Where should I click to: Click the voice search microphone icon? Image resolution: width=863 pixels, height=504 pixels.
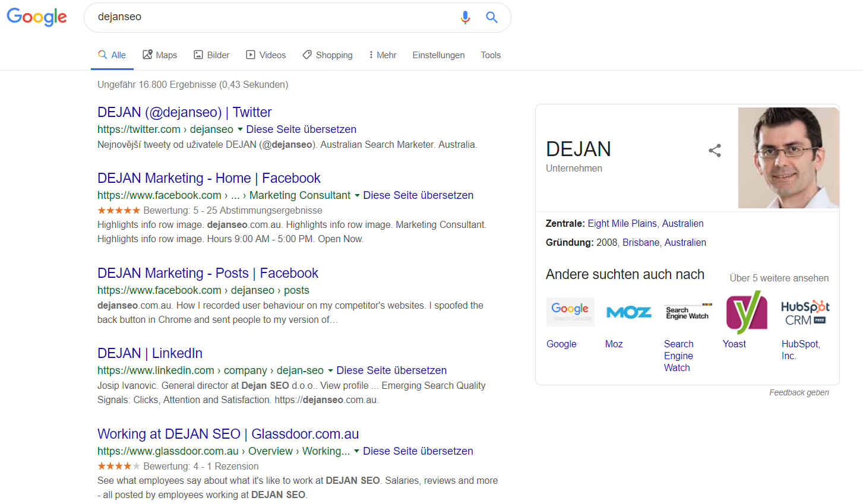(466, 17)
